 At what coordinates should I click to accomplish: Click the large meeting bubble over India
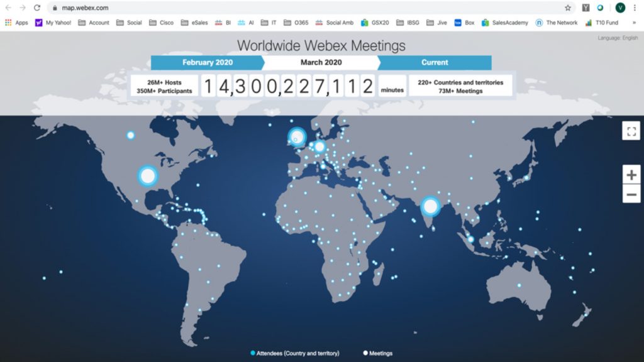coord(430,206)
